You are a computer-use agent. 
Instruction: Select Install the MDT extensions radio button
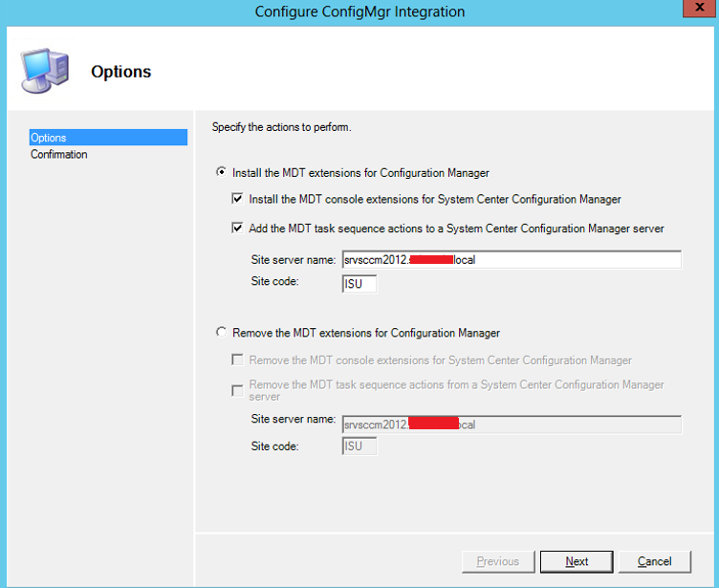click(221, 172)
